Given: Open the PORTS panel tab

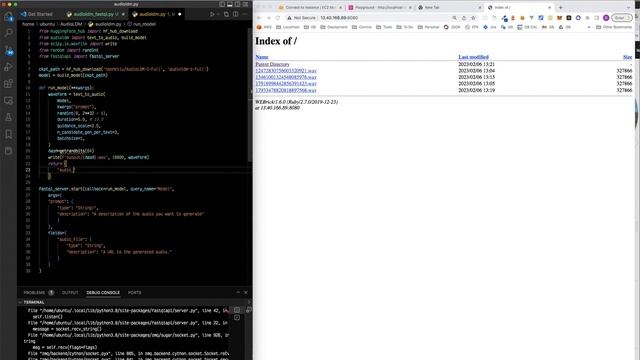Looking at the screenshot, I should 134,293.
